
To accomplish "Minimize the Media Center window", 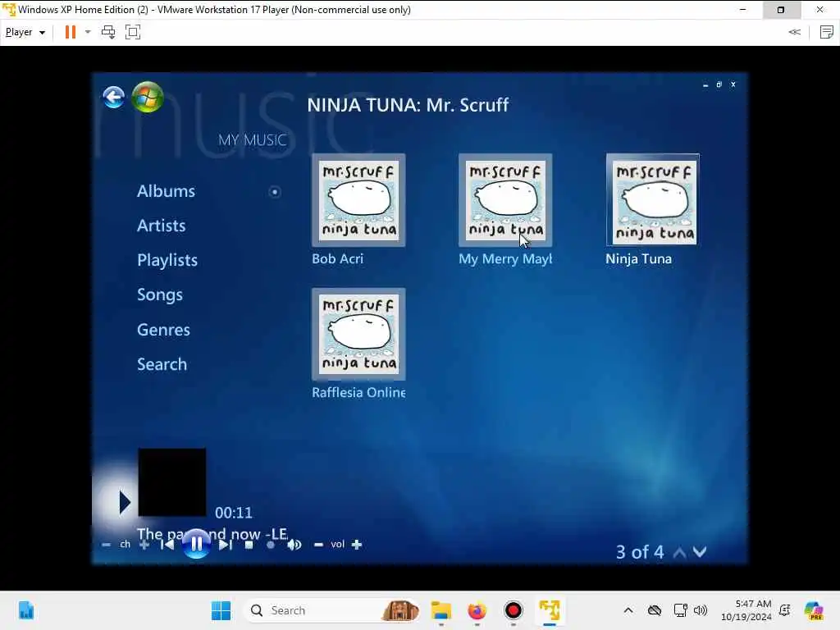I will [705, 84].
